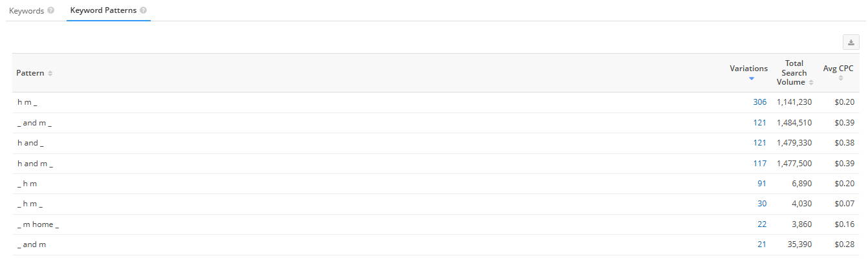Click the 117 variations link

(759, 163)
